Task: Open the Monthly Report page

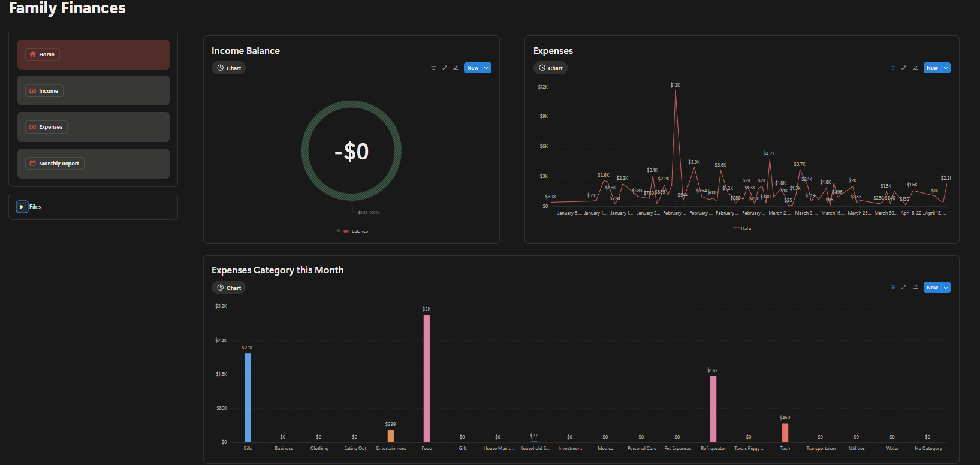Action: click(55, 164)
